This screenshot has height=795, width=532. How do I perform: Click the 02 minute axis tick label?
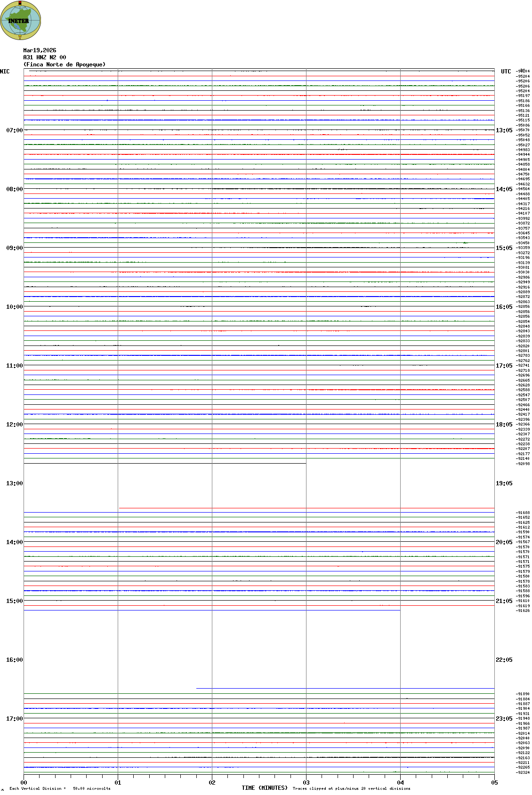point(212,783)
